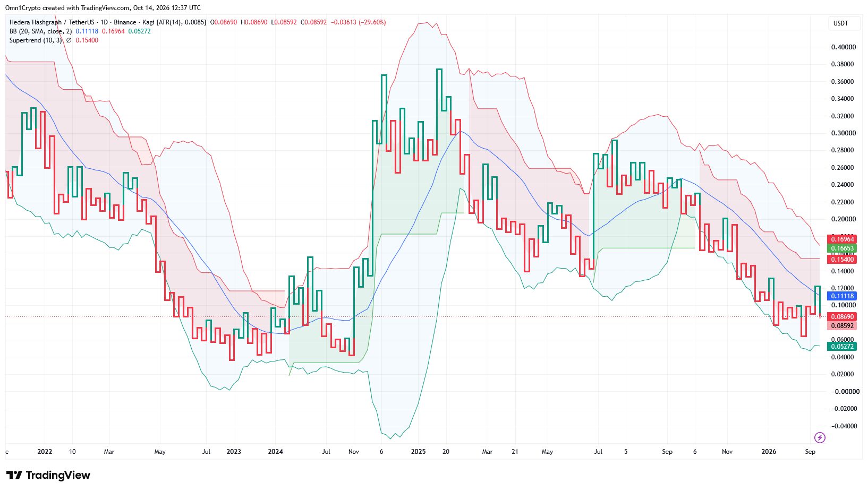This screenshot has height=491, width=868.
Task: Click the TradingView logo icon
Action: pyautogui.click(x=14, y=475)
